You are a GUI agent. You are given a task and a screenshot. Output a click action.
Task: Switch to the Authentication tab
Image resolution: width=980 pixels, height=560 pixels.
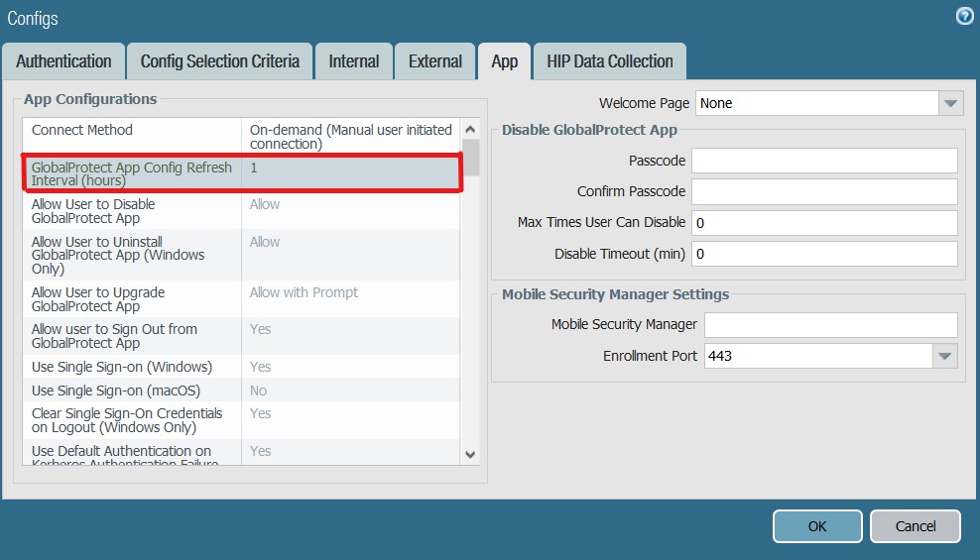pos(63,61)
